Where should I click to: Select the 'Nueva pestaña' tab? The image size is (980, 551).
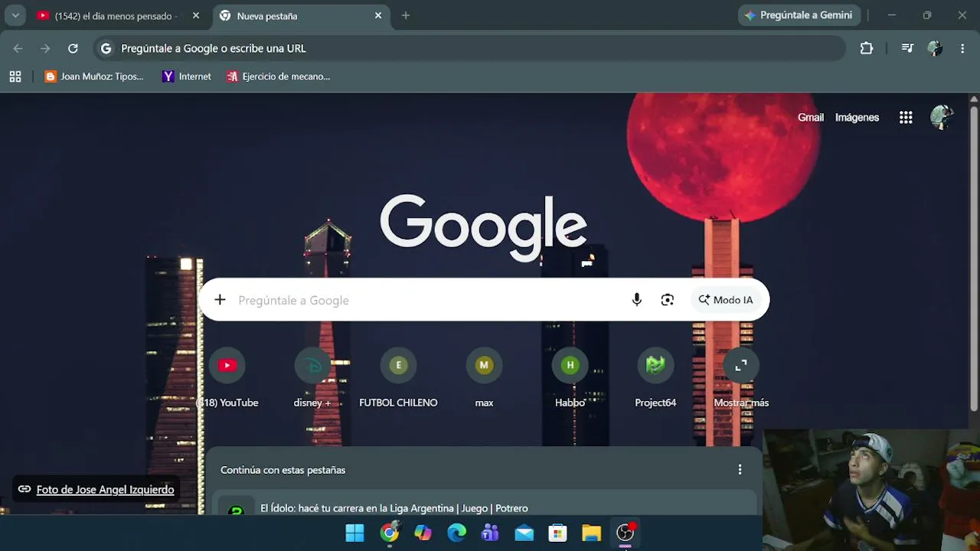coord(300,15)
